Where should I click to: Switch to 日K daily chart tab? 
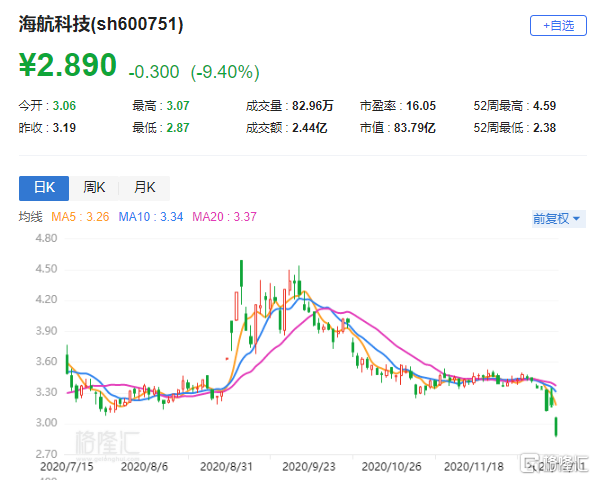(44, 188)
